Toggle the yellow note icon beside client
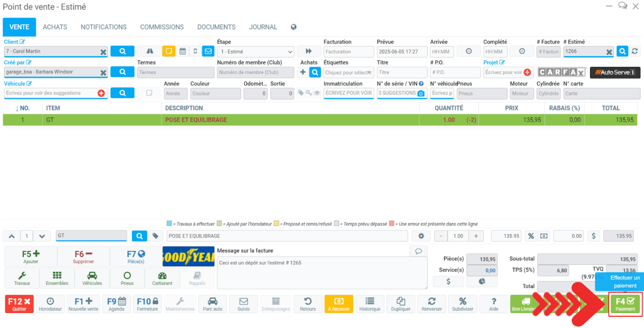Image resolution: width=644 pixels, height=328 pixels. click(169, 51)
